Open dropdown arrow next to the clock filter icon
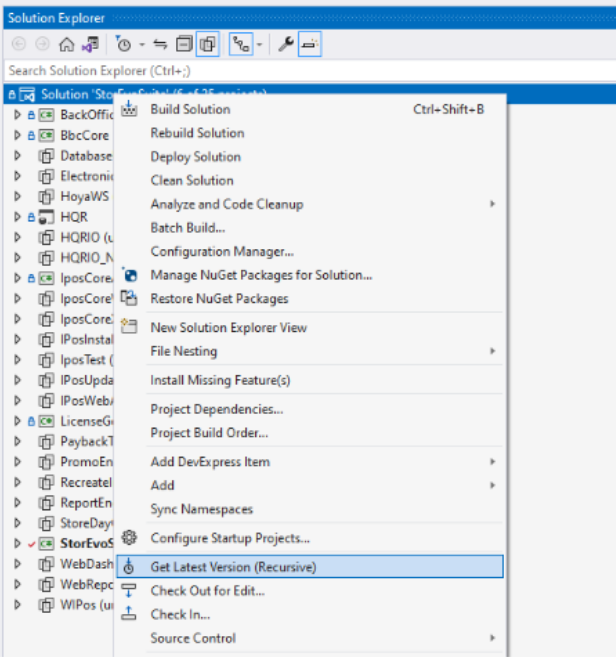616x657 pixels. (x=142, y=44)
